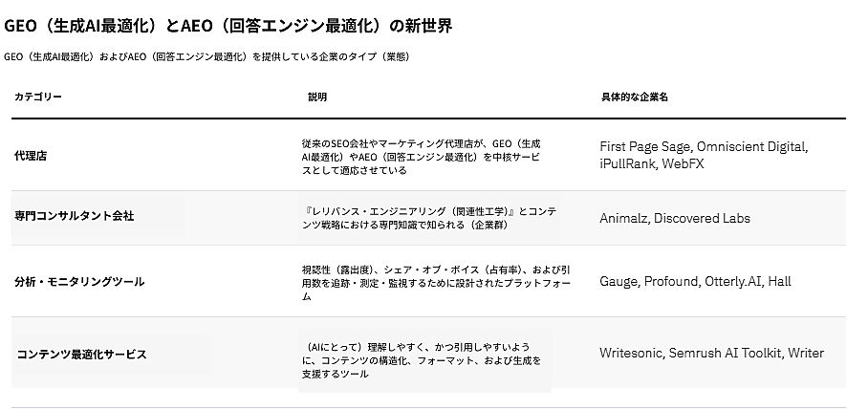Click the 具体的な企業名 column header
Viewport: 868px width, 410px height.
[634, 97]
